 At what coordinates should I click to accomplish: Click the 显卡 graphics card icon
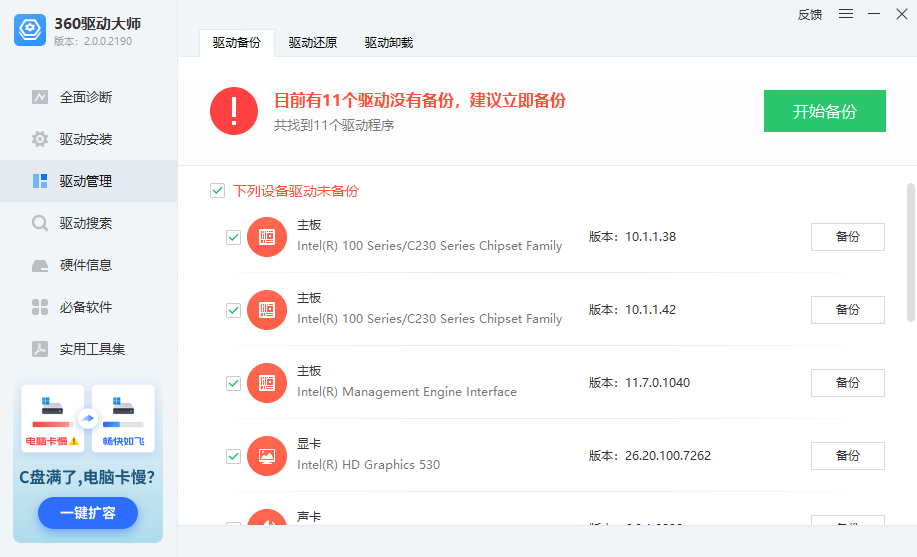click(x=267, y=456)
